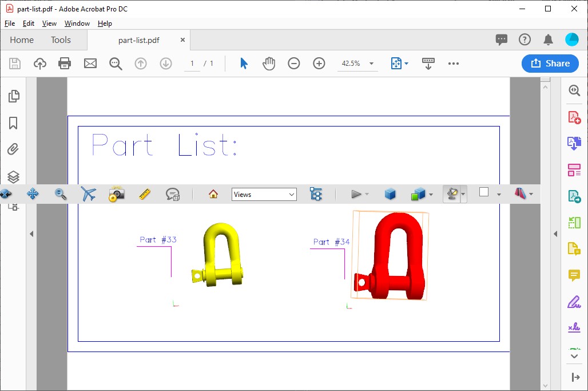Close the part-list.pdf tab
Screen dimensions: 588x391
(182, 40)
